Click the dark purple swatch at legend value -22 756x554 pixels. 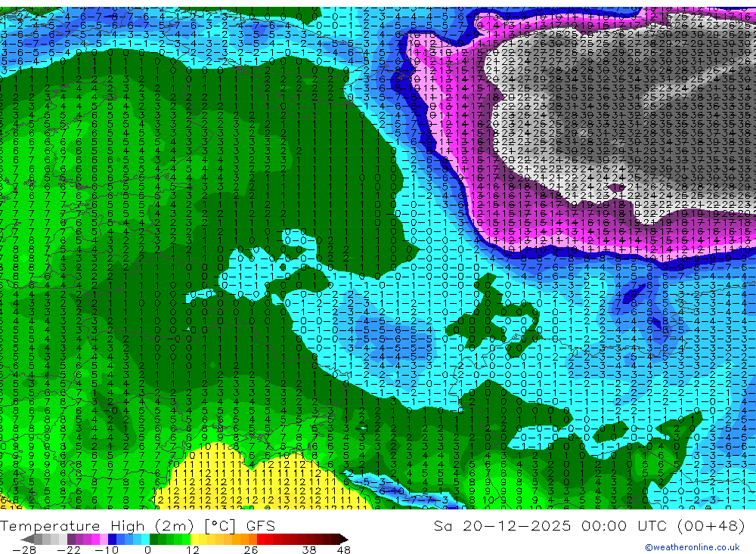pyautogui.click(x=71, y=539)
